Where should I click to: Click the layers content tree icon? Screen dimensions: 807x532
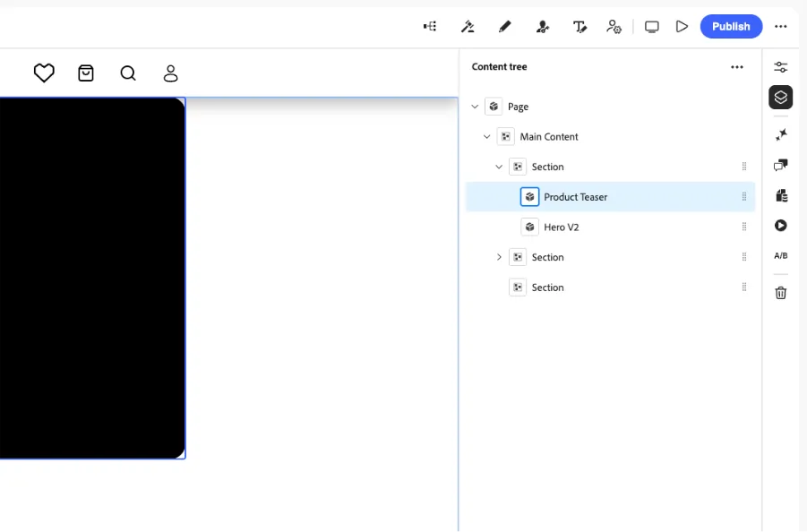pyautogui.click(x=781, y=98)
